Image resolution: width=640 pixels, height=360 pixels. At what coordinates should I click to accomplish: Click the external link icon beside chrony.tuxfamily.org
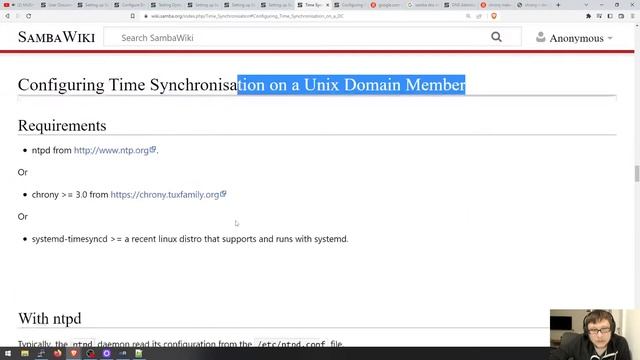[x=223, y=194]
